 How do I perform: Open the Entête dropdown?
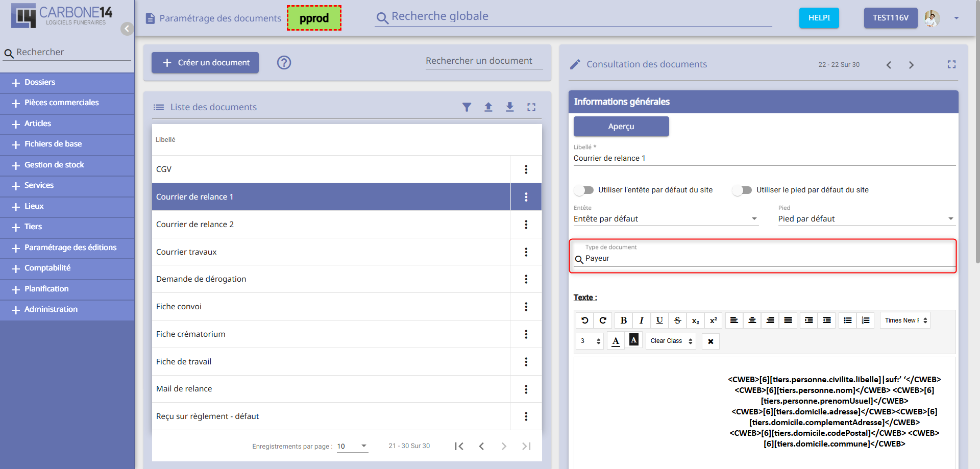pyautogui.click(x=666, y=219)
